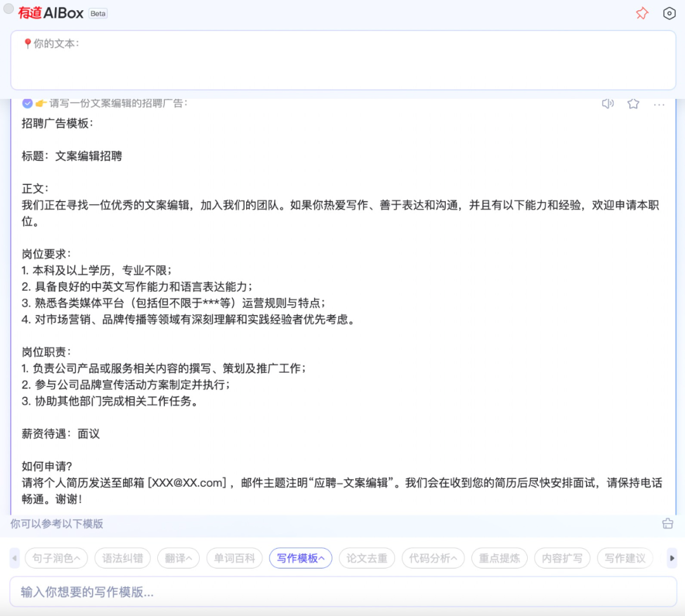Select the 写作建议 function
The width and height of the screenshot is (685, 616).
625,558
